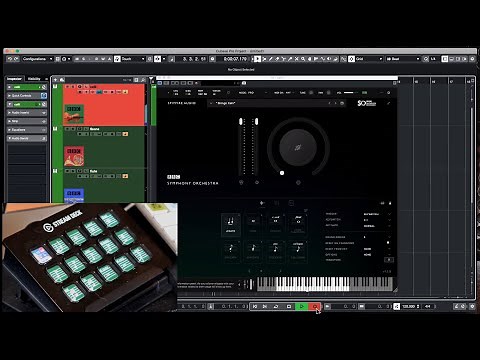Open the Beat grid type dropdown
Viewport: 480px width, 360px height.
click(x=402, y=59)
